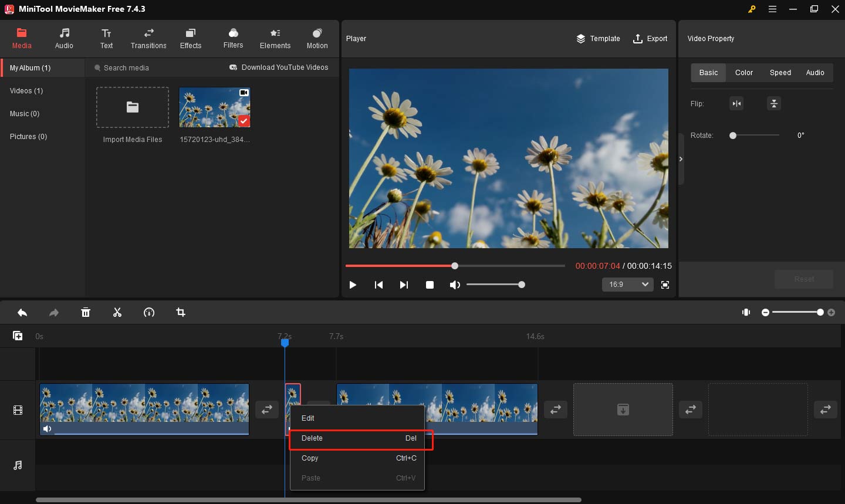Viewport: 845px width, 504px height.
Task: Open the Transitions tab
Action: tap(148, 38)
